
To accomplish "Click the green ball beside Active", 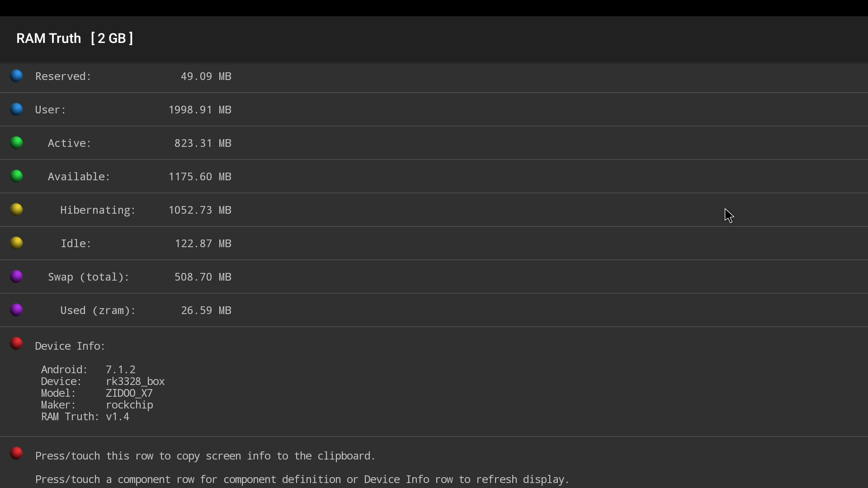I will pyautogui.click(x=17, y=143).
